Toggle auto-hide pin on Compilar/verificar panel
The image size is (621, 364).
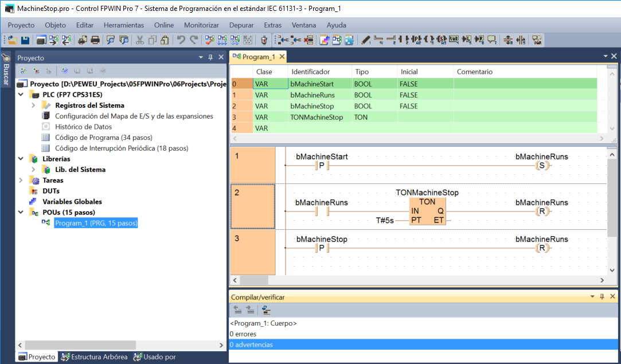tap(602, 297)
